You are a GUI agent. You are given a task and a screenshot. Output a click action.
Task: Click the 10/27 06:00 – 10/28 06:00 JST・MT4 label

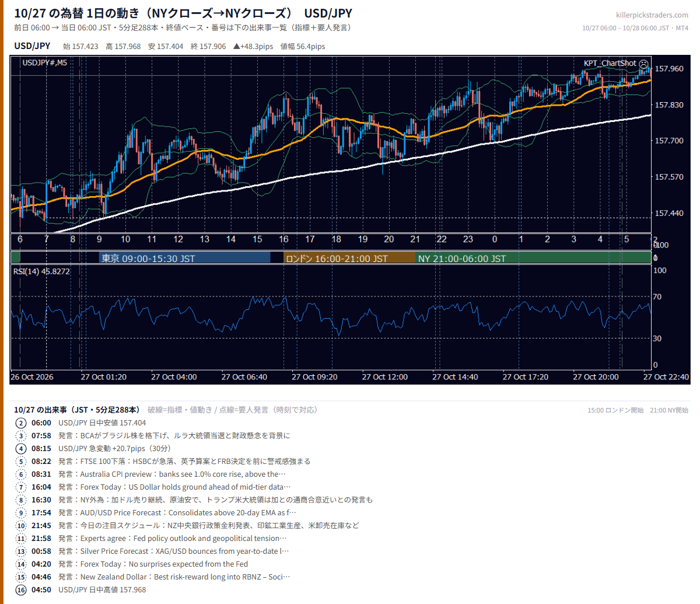(x=635, y=28)
